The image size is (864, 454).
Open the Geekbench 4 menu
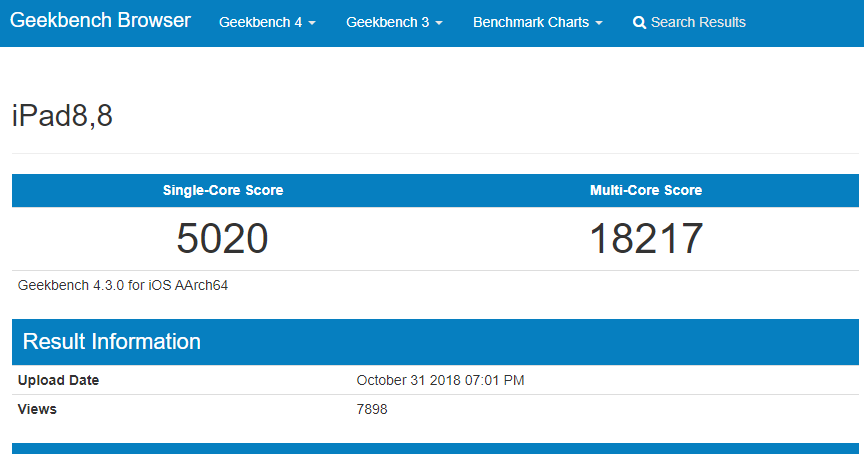pos(267,23)
